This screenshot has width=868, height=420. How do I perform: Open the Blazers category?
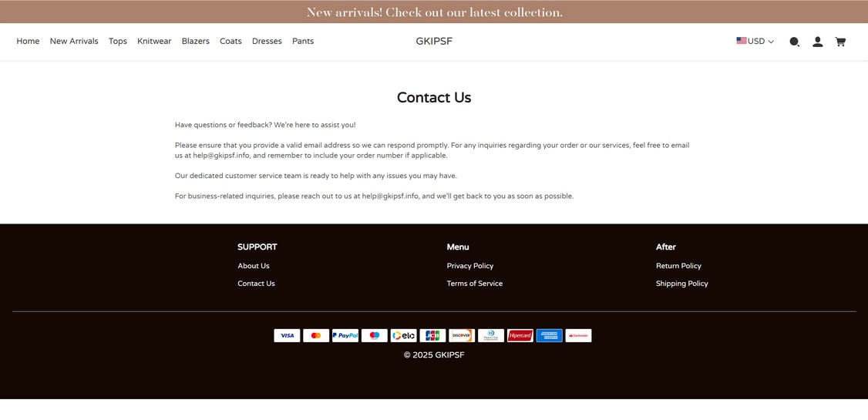click(195, 41)
